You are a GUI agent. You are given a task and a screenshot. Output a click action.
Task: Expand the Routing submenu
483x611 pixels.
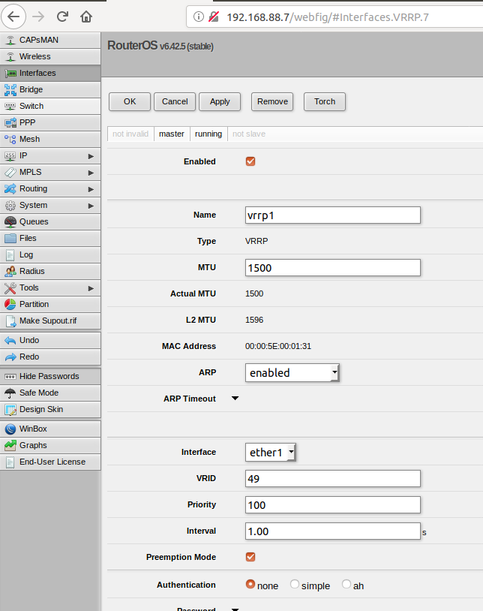(x=91, y=189)
